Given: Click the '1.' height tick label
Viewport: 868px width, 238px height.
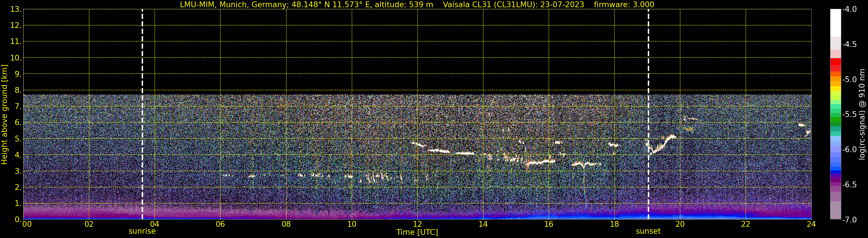Looking at the screenshot, I should click(x=18, y=204).
